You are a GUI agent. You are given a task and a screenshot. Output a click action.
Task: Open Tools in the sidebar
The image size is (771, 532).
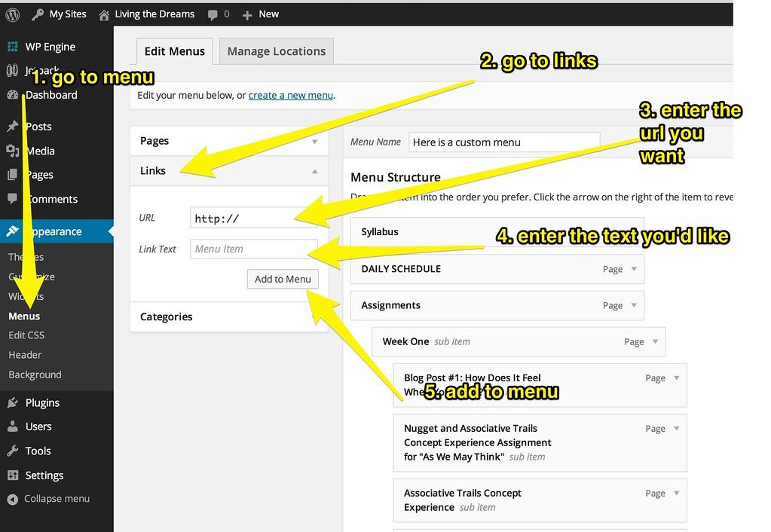coord(38,451)
